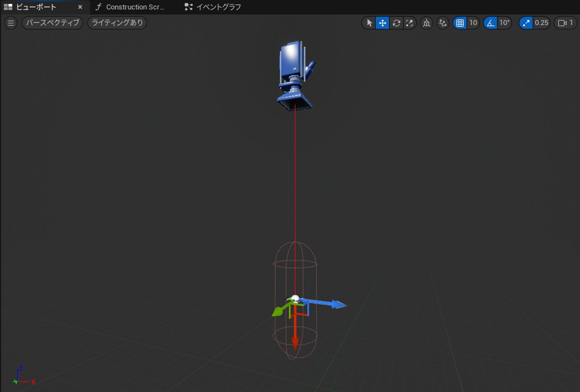Select the scale tool

tap(409, 23)
